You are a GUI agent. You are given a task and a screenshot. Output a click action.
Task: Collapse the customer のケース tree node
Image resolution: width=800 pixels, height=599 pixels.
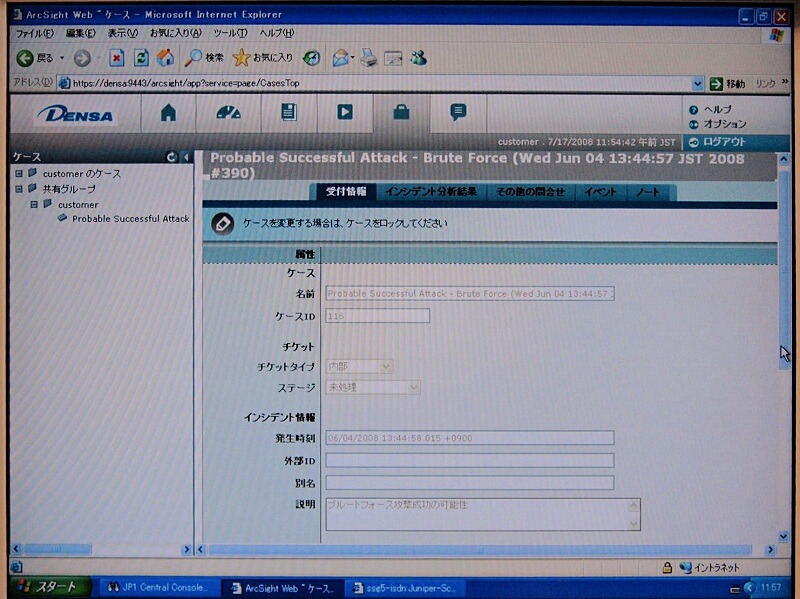point(19,173)
